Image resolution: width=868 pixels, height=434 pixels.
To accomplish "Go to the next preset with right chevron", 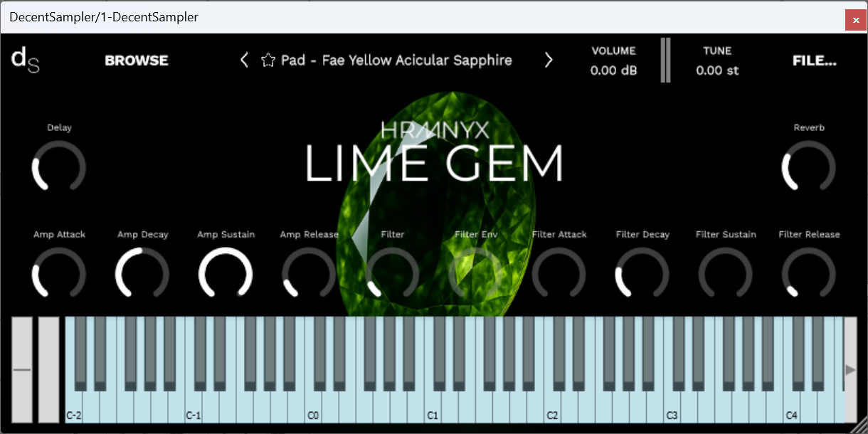I will [x=549, y=60].
